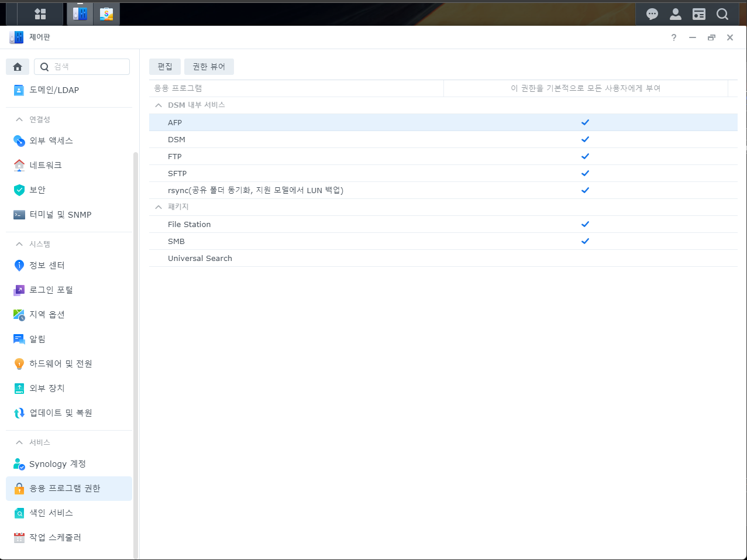Select the AFP row name

pos(175,122)
